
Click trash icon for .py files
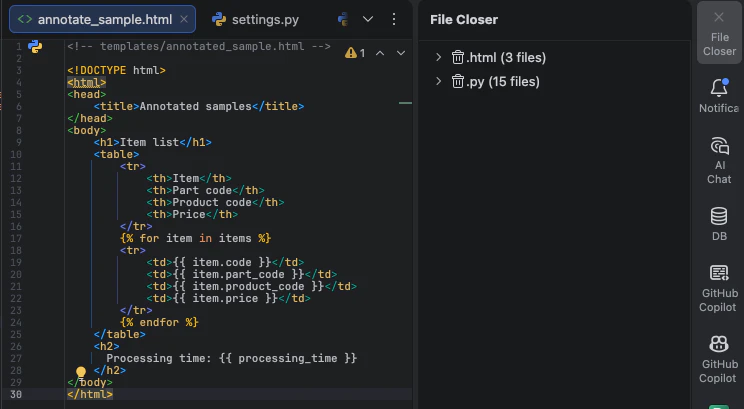tap(457, 82)
